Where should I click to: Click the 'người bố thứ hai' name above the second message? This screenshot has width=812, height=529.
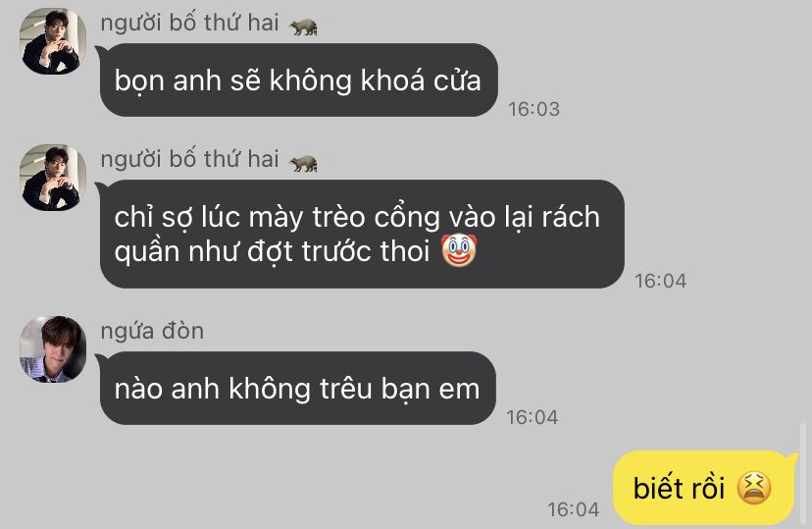(x=189, y=160)
